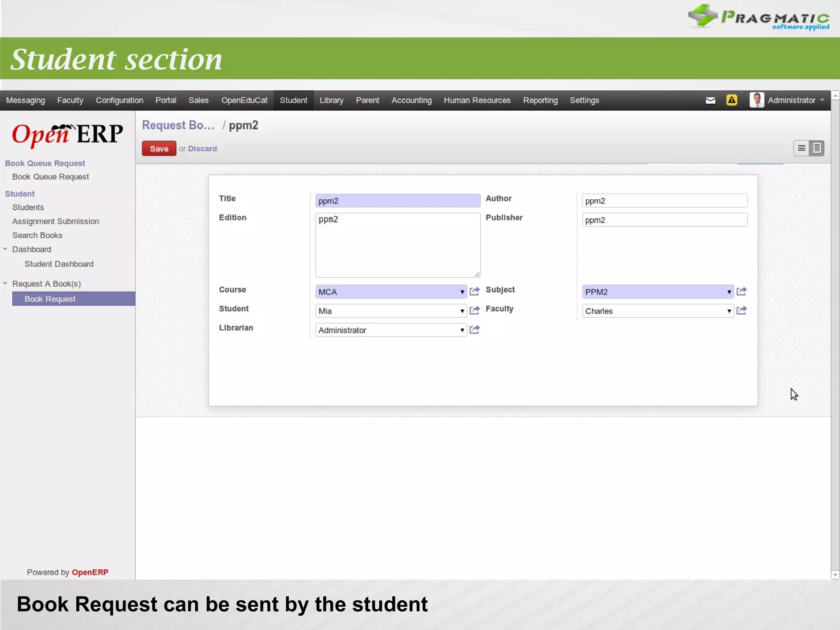
Task: Go back via Request Bo... breadcrumb
Action: pyautogui.click(x=178, y=125)
